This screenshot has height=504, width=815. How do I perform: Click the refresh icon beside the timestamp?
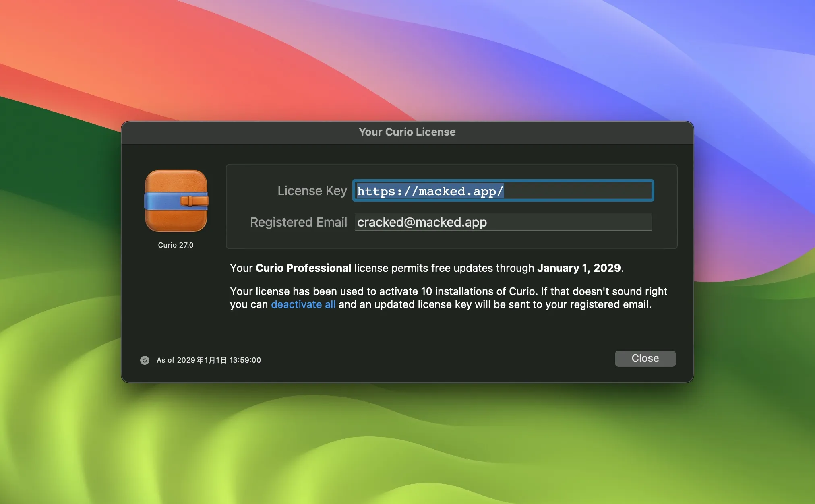145,360
